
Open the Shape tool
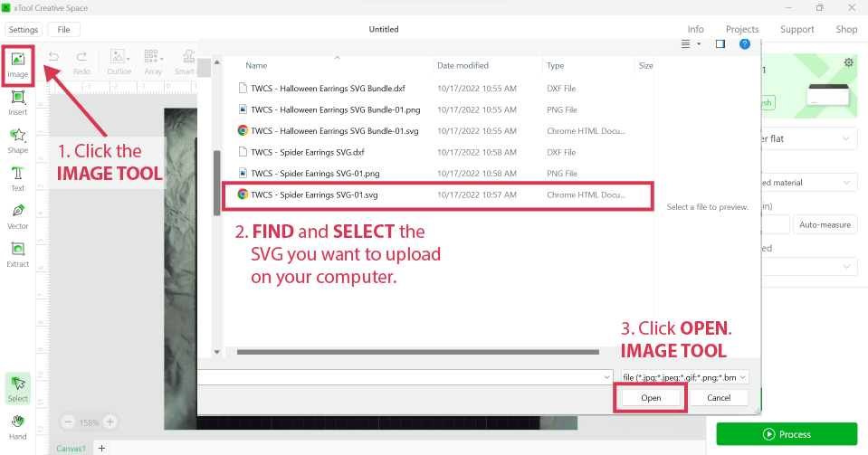coord(18,141)
